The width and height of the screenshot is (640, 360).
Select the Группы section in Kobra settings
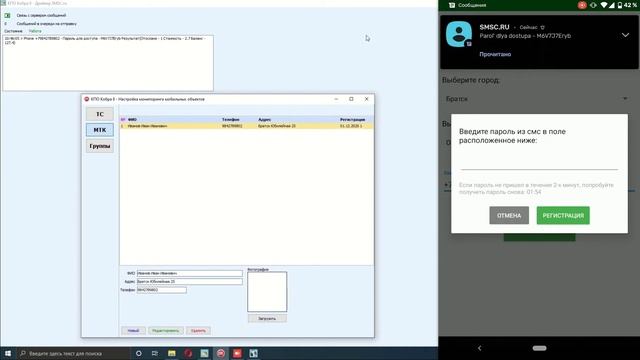coord(100,146)
